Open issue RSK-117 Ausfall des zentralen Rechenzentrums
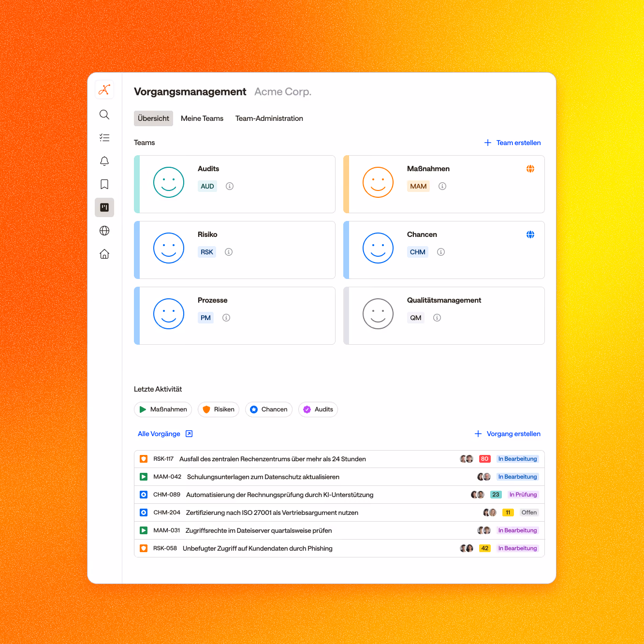The width and height of the screenshot is (644, 644). pyautogui.click(x=339, y=459)
